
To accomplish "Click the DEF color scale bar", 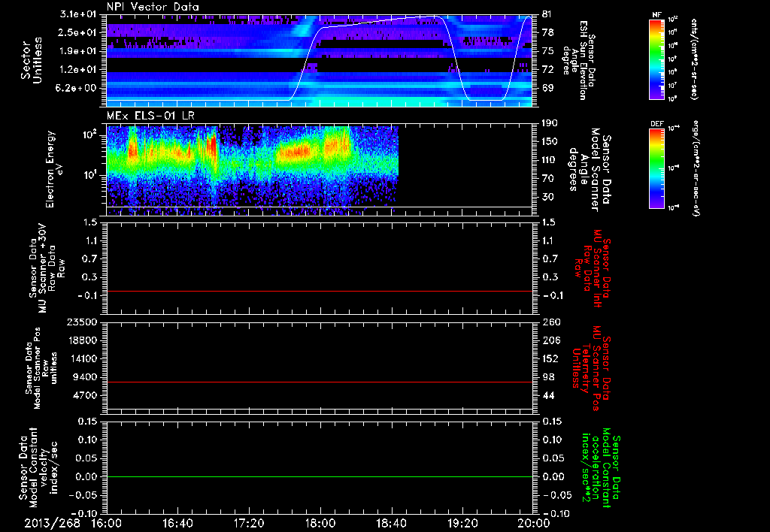I will [x=656, y=168].
